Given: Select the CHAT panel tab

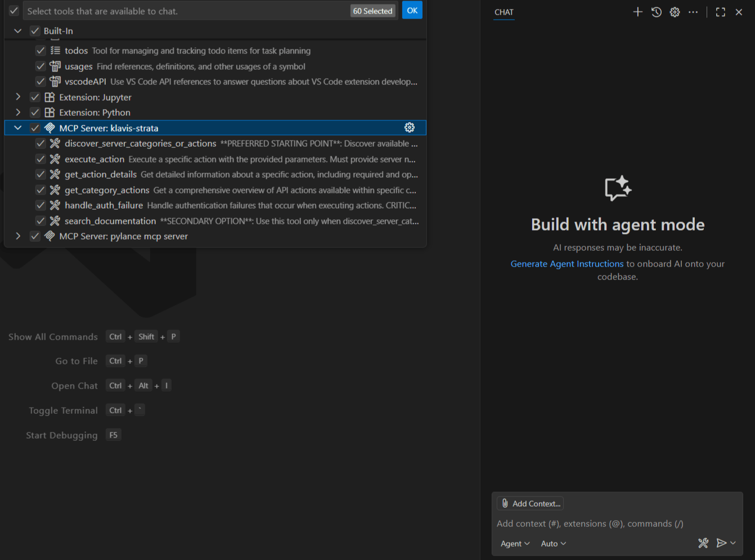Looking at the screenshot, I should click(x=504, y=12).
